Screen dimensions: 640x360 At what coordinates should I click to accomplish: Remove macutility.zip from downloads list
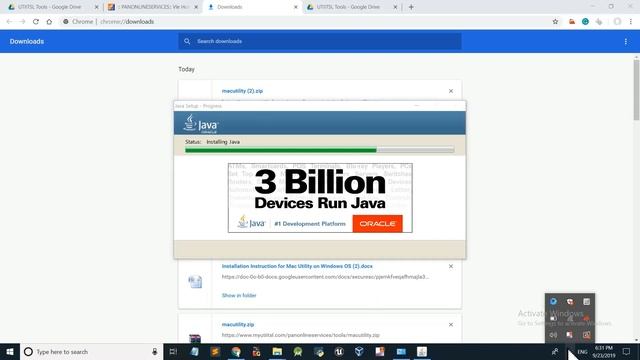click(x=451, y=324)
